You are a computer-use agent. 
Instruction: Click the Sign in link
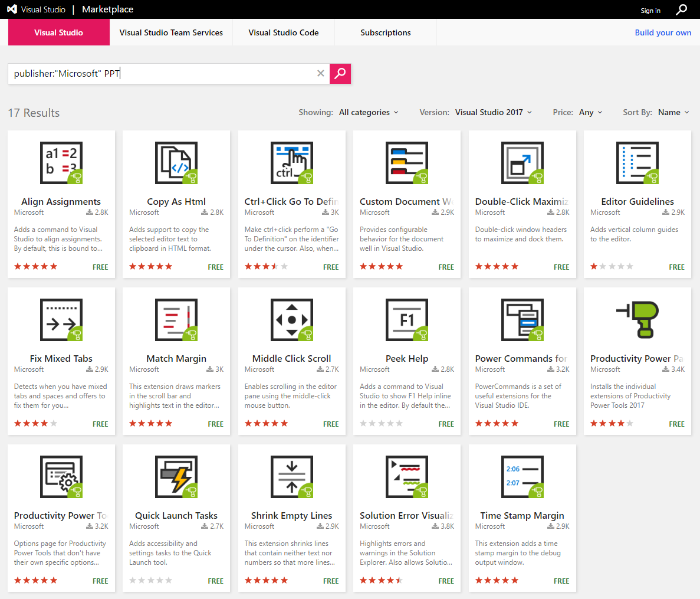tap(650, 10)
